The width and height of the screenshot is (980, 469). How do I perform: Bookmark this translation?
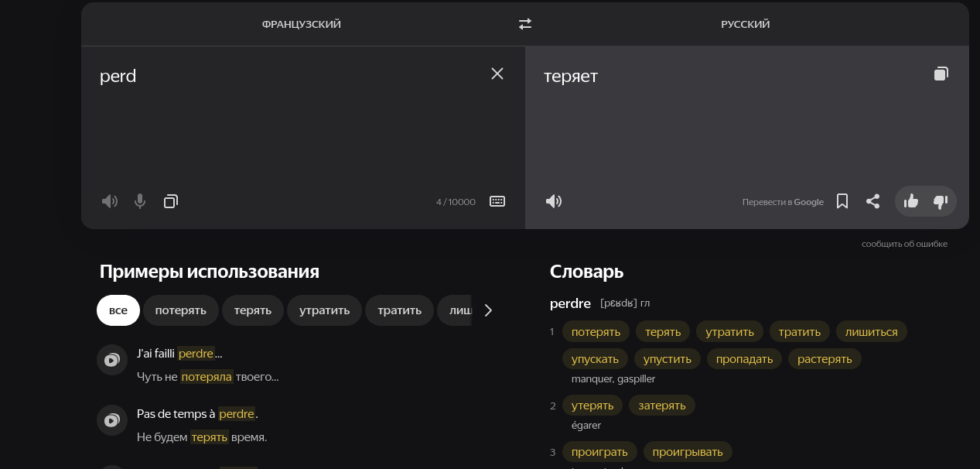click(842, 201)
